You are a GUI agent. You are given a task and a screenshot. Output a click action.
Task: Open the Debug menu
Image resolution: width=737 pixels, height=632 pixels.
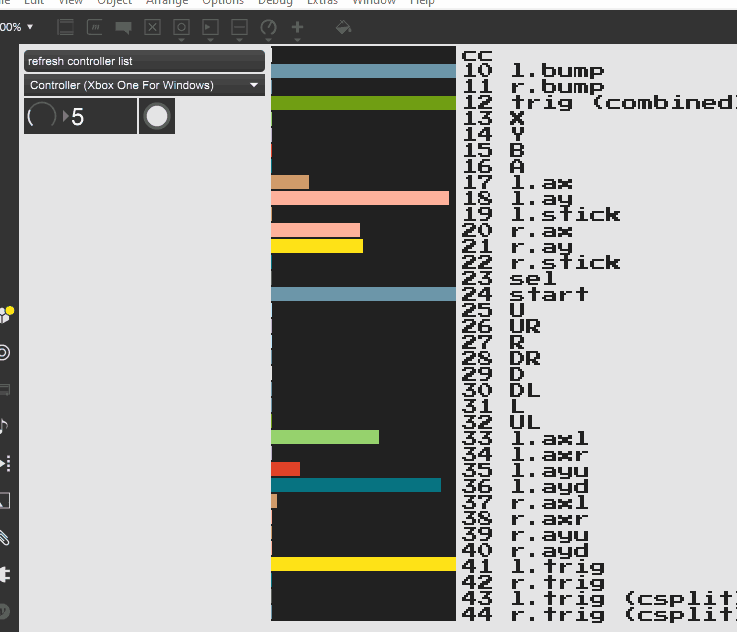coord(275,3)
